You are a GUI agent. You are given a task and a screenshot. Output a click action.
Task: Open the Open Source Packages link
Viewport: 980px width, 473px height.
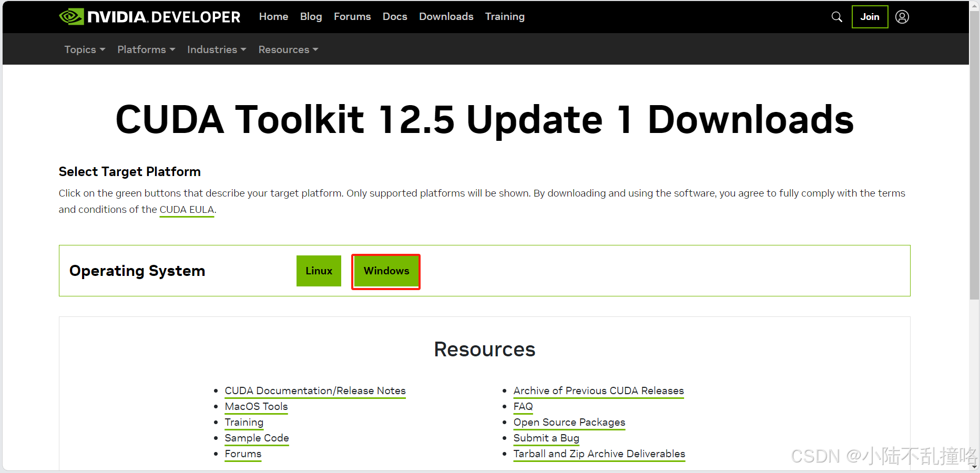pos(569,423)
